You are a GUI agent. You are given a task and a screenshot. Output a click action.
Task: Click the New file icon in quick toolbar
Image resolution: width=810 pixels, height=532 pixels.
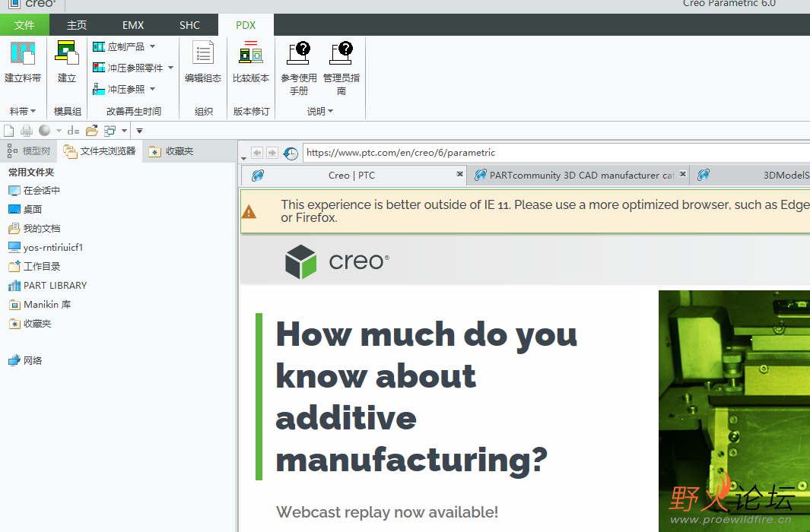pos(9,131)
